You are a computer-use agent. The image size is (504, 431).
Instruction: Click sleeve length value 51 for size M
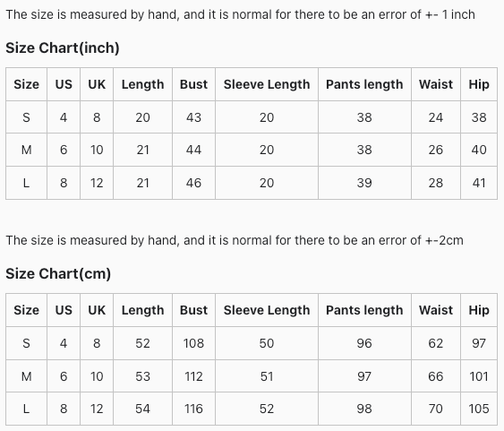pyautogui.click(x=267, y=376)
